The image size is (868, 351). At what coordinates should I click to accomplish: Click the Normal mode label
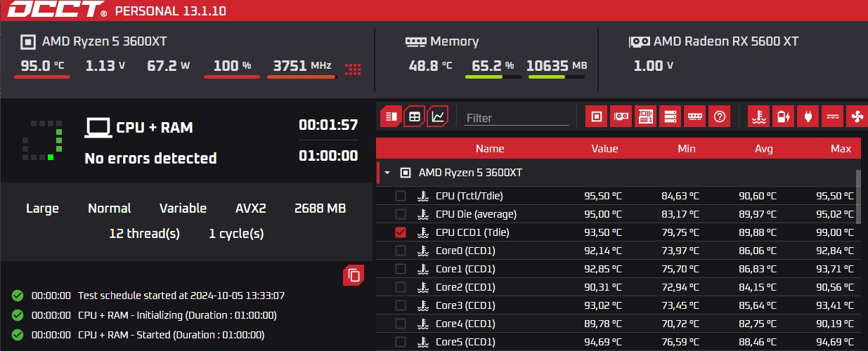pyautogui.click(x=109, y=208)
